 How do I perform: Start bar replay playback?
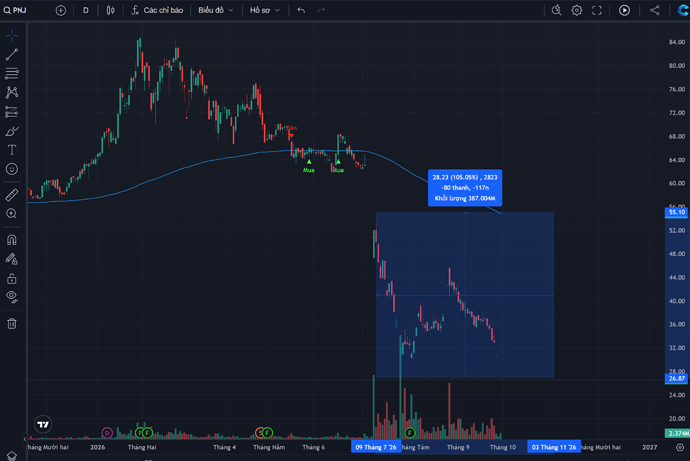click(624, 10)
